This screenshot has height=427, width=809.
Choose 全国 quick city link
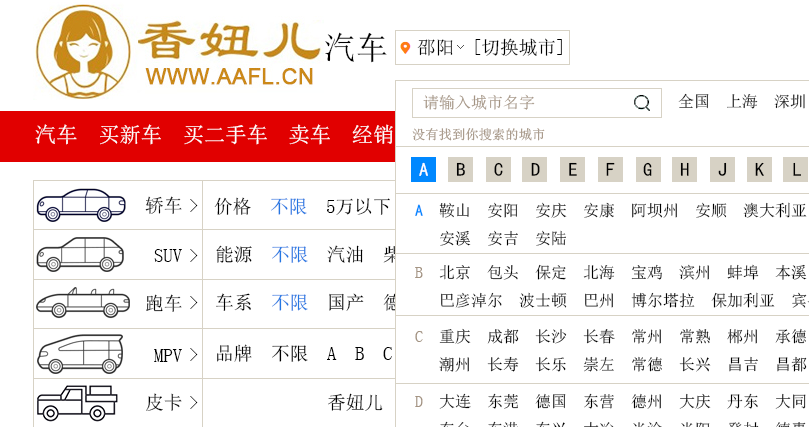pyautogui.click(x=693, y=102)
